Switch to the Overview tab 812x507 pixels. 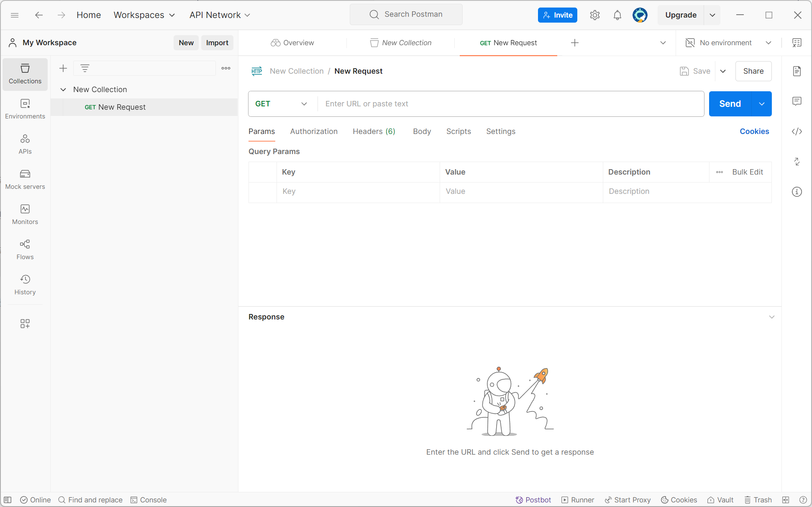point(292,43)
